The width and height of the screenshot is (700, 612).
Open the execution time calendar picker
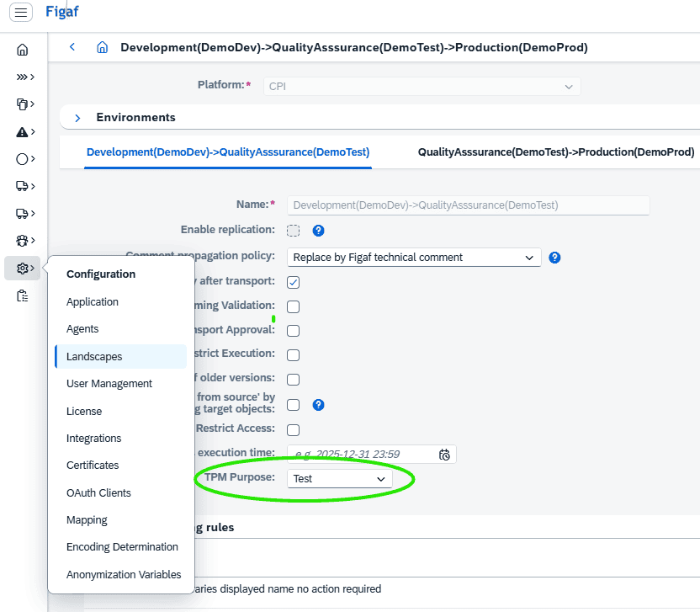coord(444,455)
